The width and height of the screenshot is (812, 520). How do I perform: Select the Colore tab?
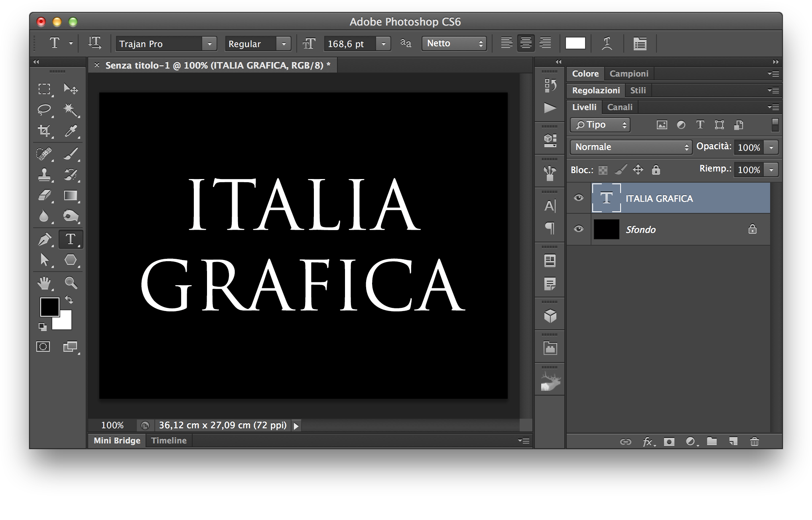coord(585,73)
